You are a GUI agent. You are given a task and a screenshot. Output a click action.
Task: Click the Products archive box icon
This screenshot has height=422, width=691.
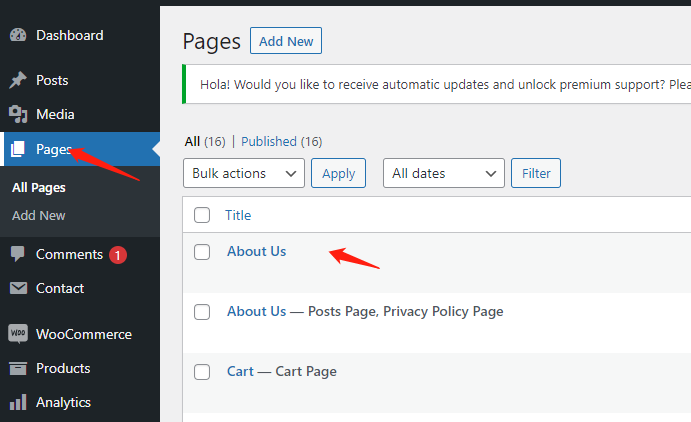[18, 368]
